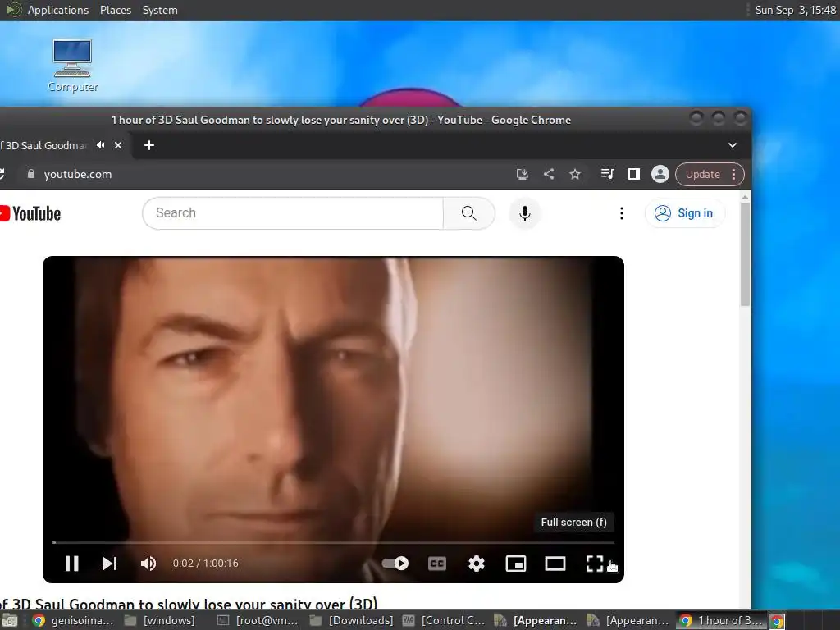840x630 pixels.
Task: Switch to Control Center taskbar item
Action: (445, 620)
